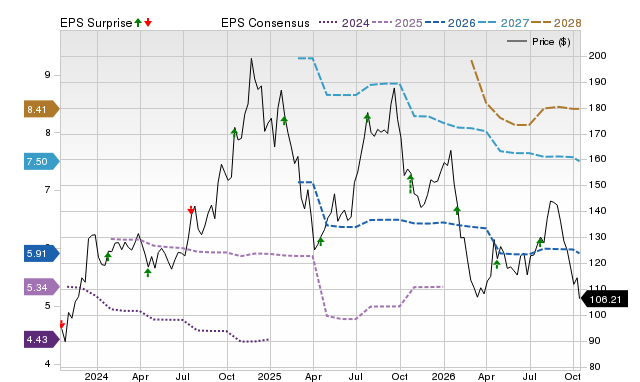Screen dimensions: 640x382
Task: Click the 9 label on the EPS axis
Action: point(48,75)
